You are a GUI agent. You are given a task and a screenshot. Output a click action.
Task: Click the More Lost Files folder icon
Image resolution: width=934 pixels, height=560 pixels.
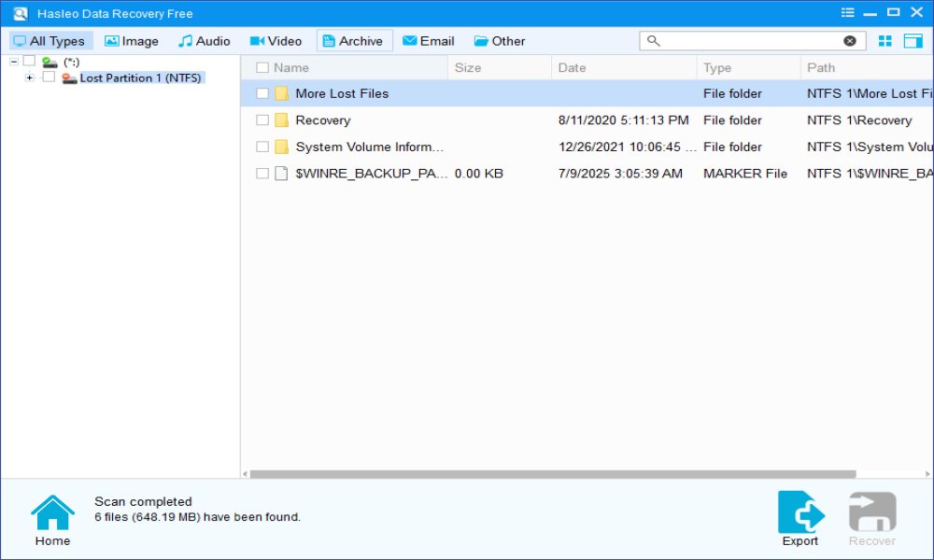[x=282, y=93]
